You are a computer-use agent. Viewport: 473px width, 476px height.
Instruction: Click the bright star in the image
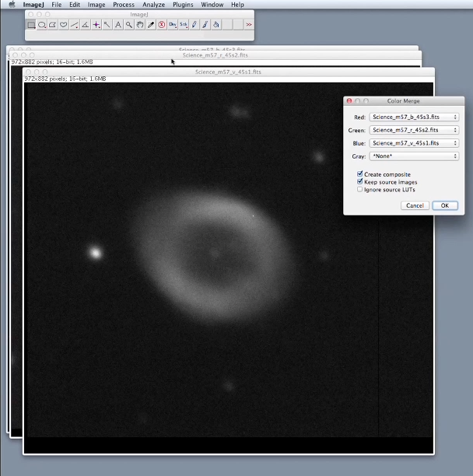tap(96, 253)
